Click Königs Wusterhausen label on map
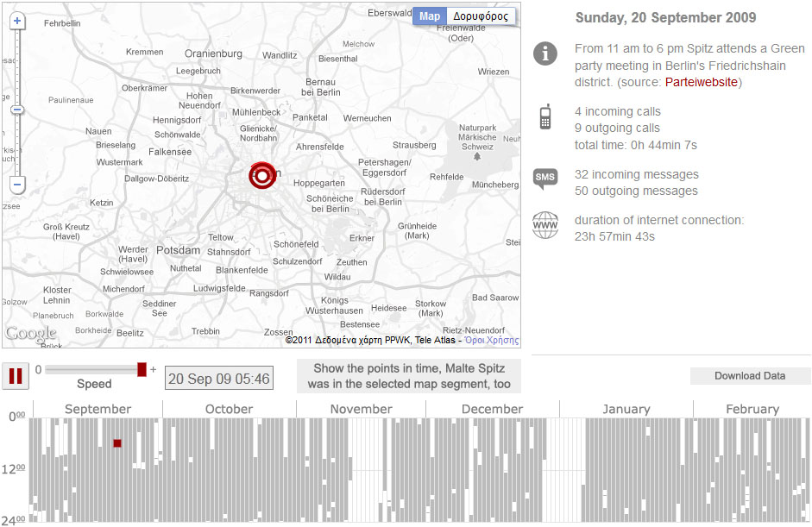 pos(334,305)
